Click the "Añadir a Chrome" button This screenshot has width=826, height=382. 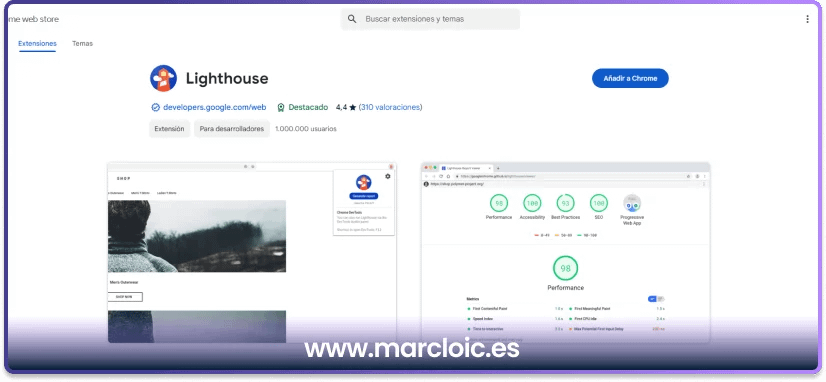coord(630,78)
